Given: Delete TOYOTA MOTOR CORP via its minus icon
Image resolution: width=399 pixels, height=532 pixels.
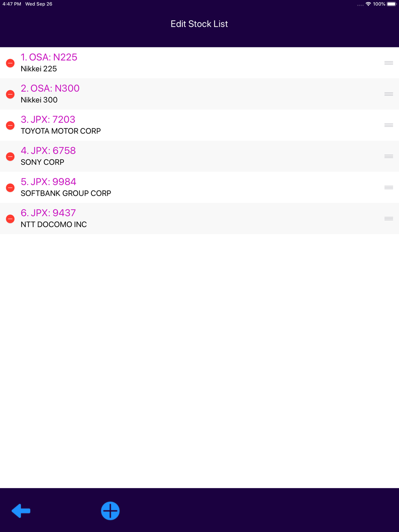Looking at the screenshot, I should pos(10,125).
